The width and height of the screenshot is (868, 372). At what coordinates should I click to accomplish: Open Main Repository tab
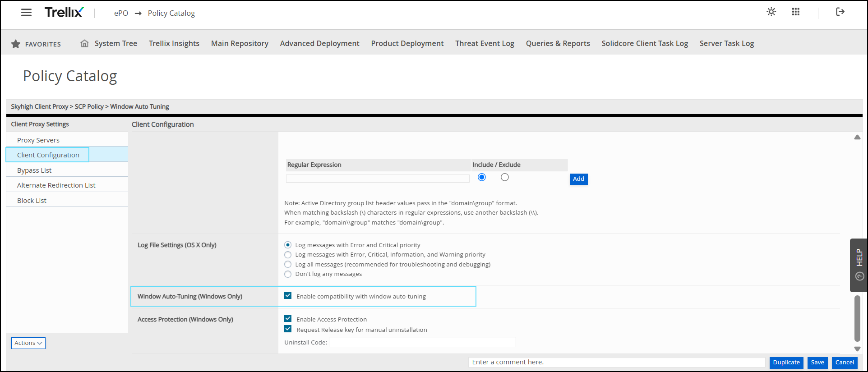pos(240,43)
